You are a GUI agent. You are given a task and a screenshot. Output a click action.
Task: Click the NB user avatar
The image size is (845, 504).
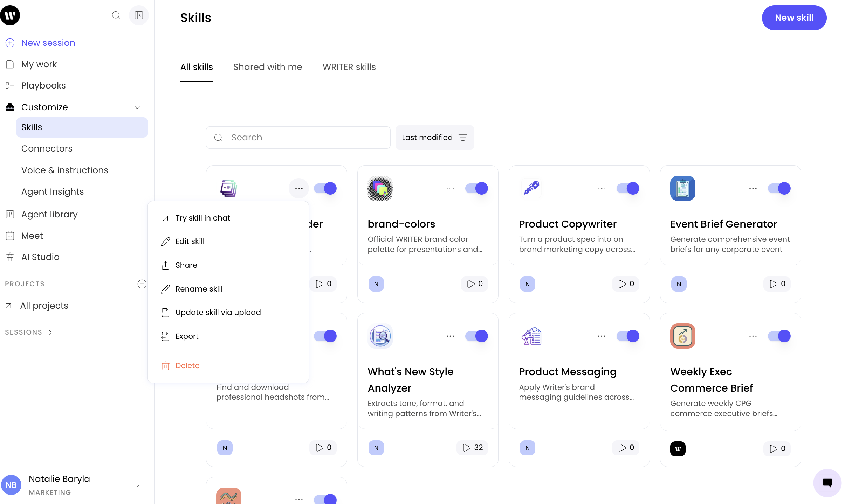click(11, 485)
